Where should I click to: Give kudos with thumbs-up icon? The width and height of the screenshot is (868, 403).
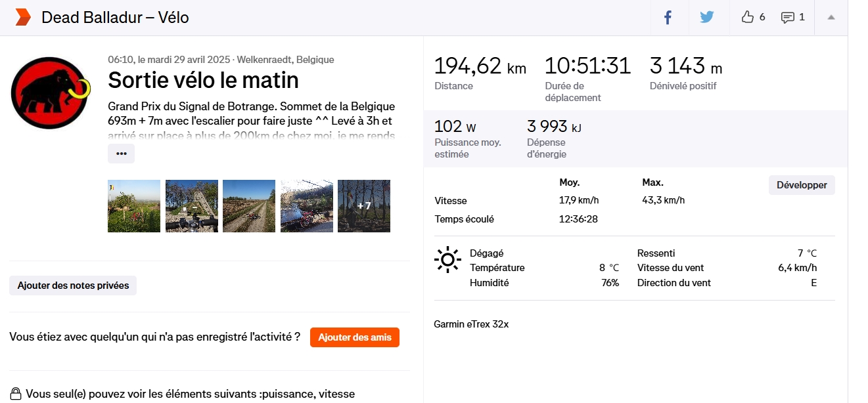click(747, 18)
